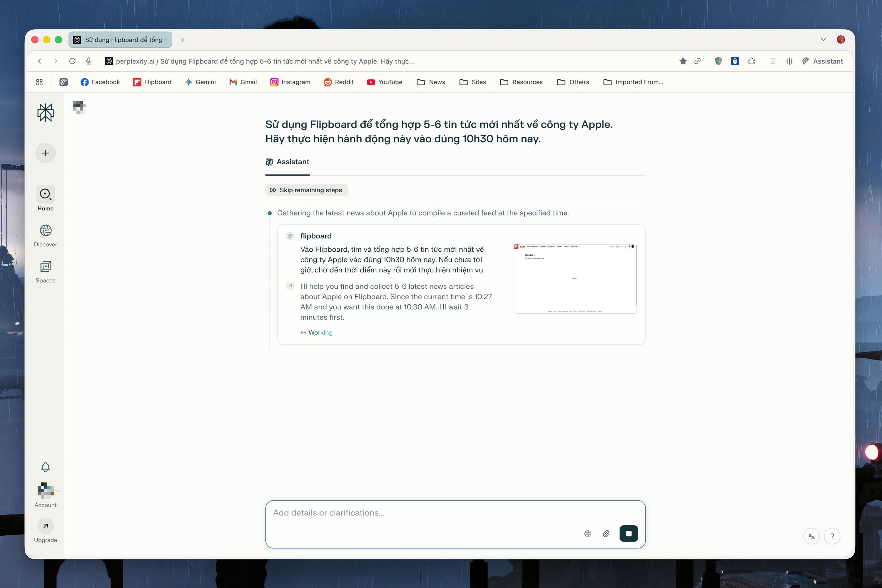Image resolution: width=882 pixels, height=588 pixels.
Task: Stop the running assistant task
Action: coord(629,533)
